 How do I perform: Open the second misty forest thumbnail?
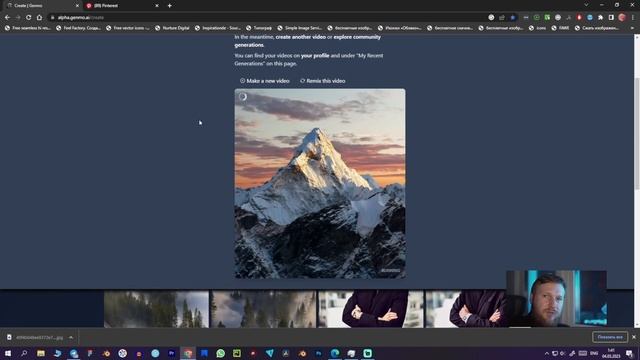pyautogui.click(x=263, y=309)
